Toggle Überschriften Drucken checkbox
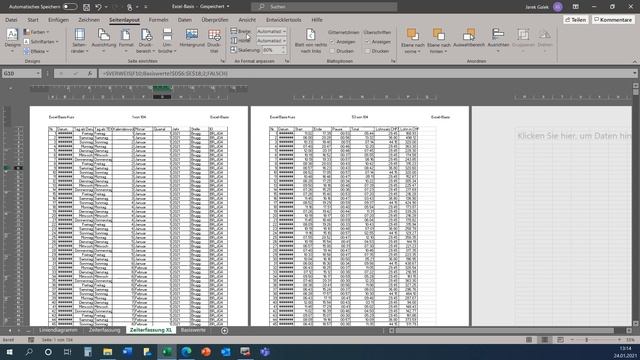 pyautogui.click(x=367, y=51)
